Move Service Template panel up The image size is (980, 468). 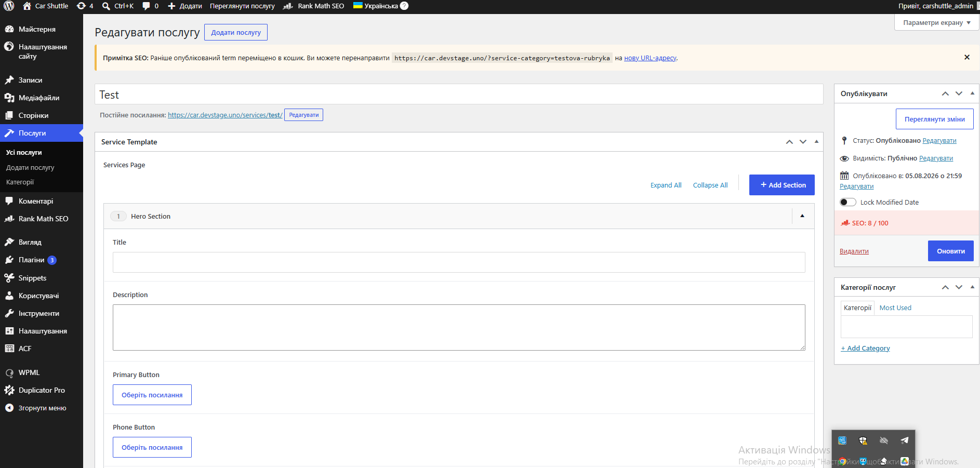point(789,142)
